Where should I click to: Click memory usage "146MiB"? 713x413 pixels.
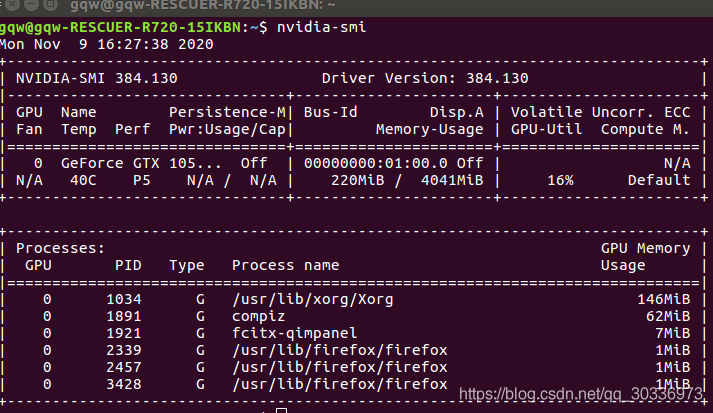pyautogui.click(x=664, y=299)
